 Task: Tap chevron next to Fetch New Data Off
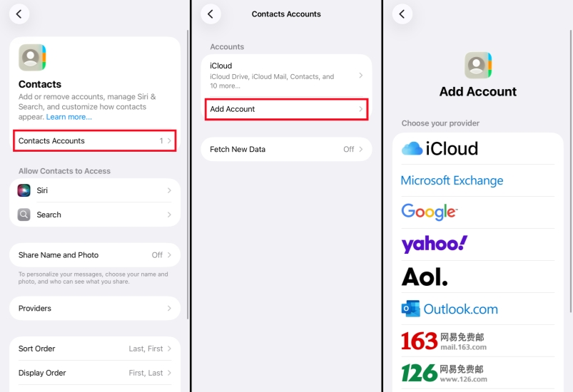pos(360,149)
